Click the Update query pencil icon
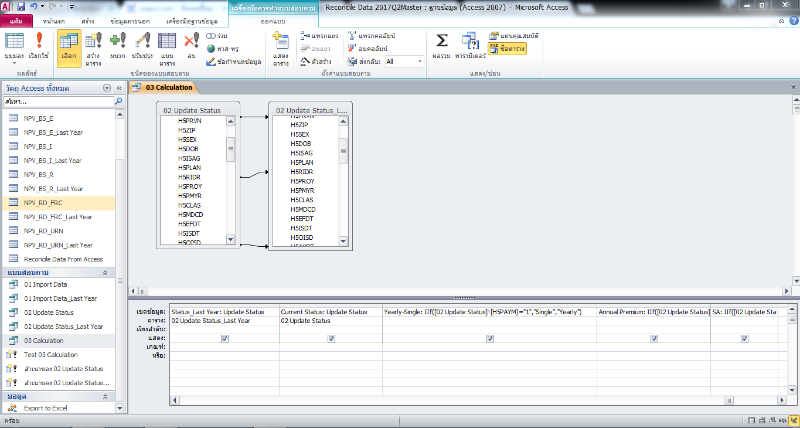 [142, 46]
